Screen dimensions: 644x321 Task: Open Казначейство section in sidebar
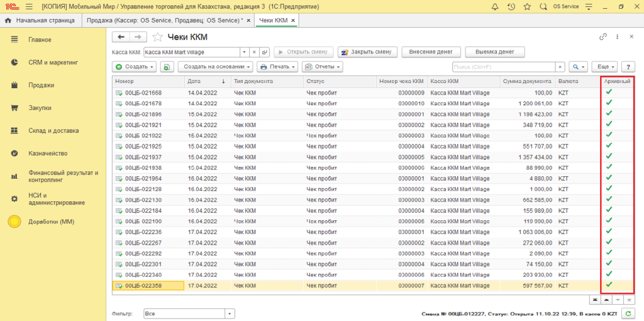(x=49, y=154)
